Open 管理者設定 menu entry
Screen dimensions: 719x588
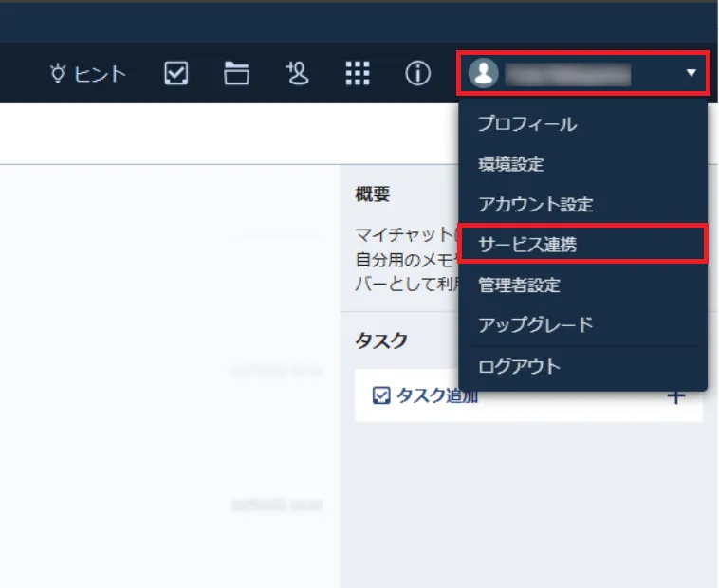[519, 285]
